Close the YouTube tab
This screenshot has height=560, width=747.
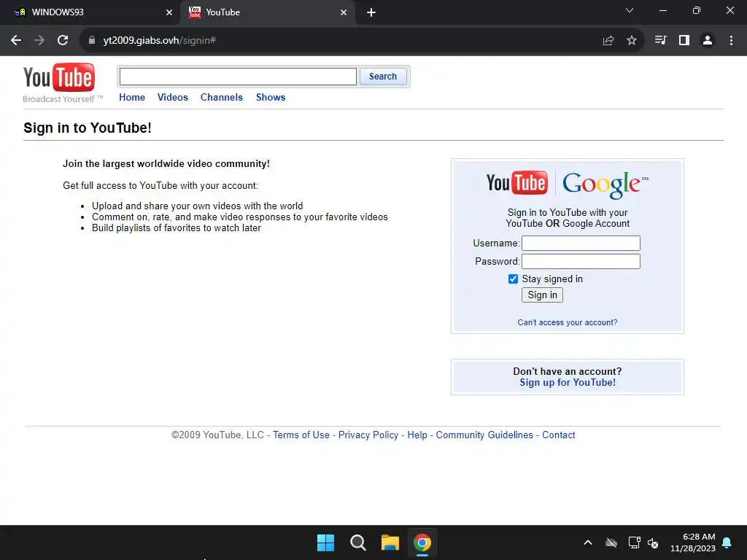(344, 12)
